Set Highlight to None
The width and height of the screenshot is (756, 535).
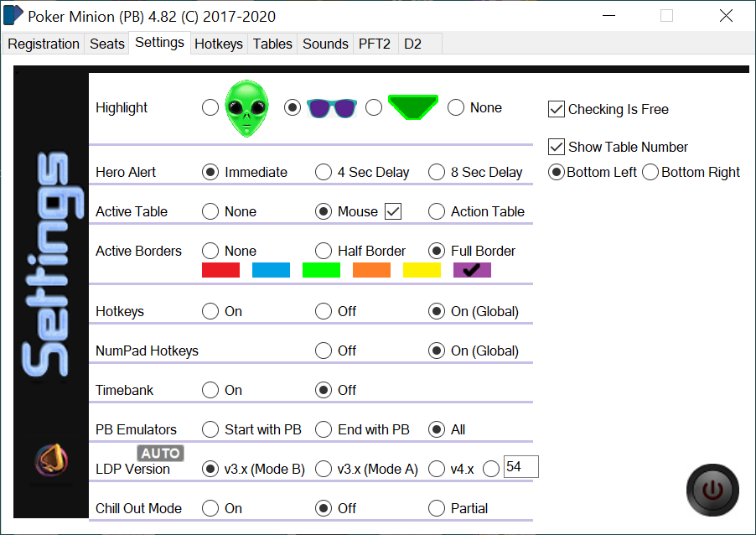[456, 107]
